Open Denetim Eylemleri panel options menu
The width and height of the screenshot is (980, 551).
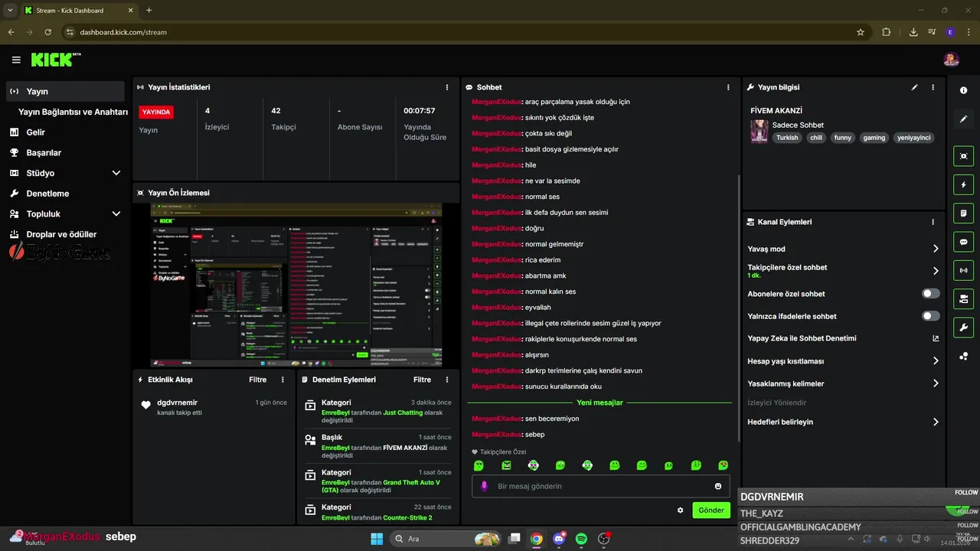pos(447,380)
